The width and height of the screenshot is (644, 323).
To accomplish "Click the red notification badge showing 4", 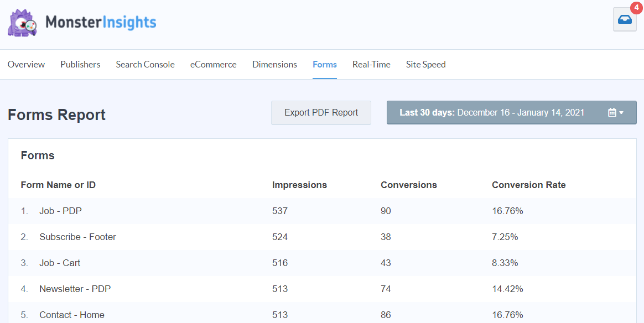I will point(636,7).
